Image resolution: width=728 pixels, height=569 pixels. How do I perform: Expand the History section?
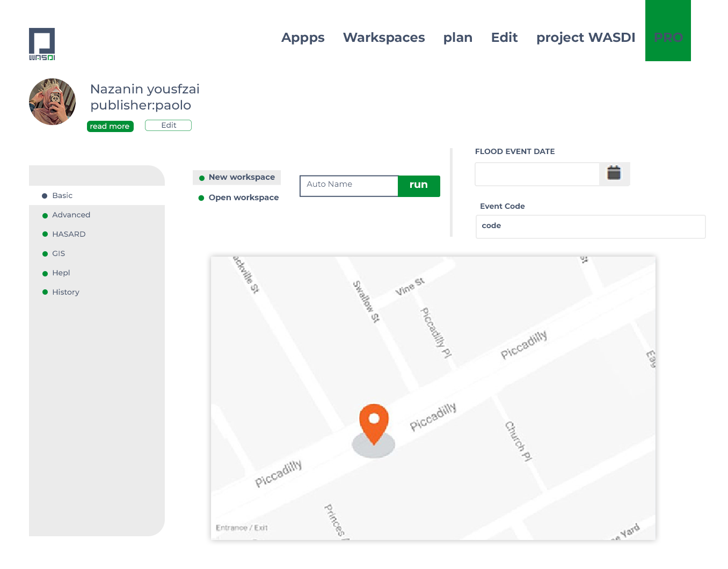click(65, 292)
